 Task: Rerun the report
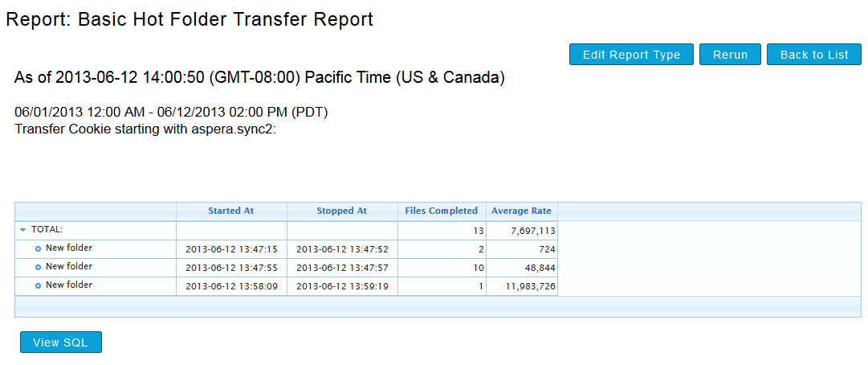tap(730, 55)
